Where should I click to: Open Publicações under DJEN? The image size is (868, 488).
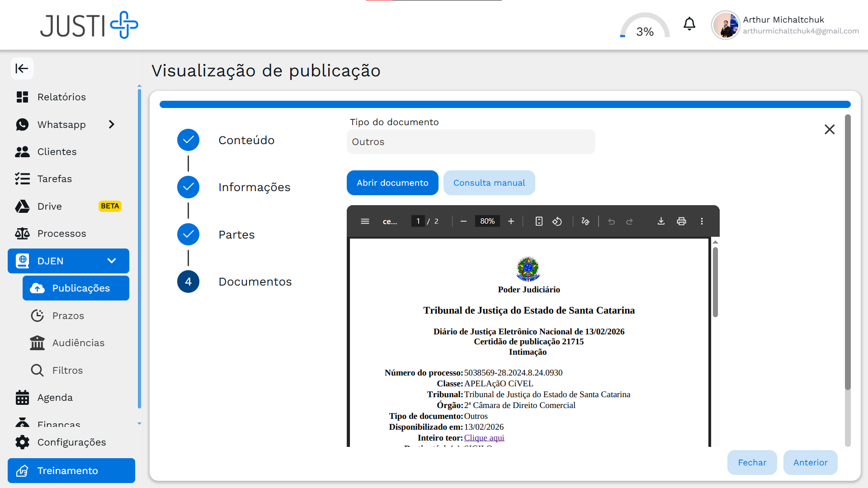tap(81, 288)
